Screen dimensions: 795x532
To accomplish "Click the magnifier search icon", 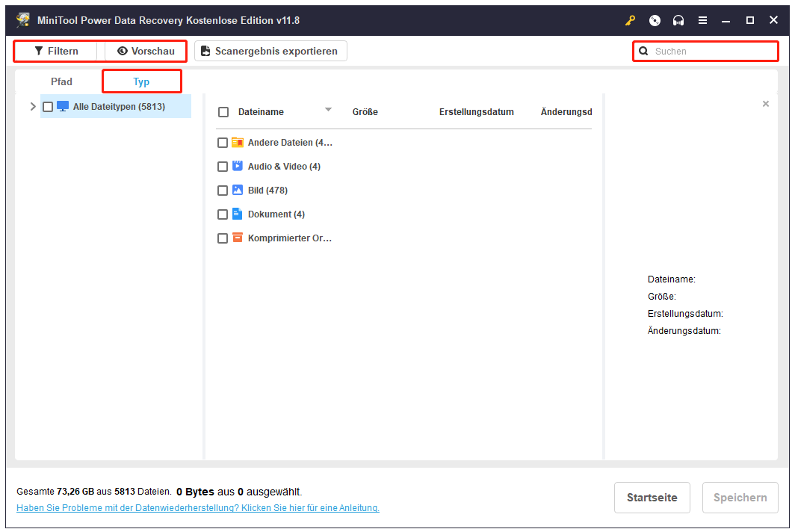I will pos(643,52).
